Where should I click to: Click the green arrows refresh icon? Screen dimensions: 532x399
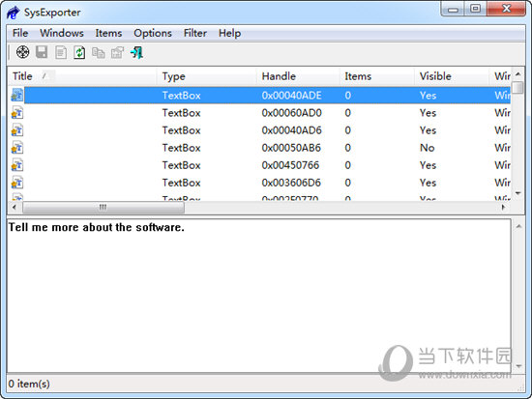click(x=79, y=53)
